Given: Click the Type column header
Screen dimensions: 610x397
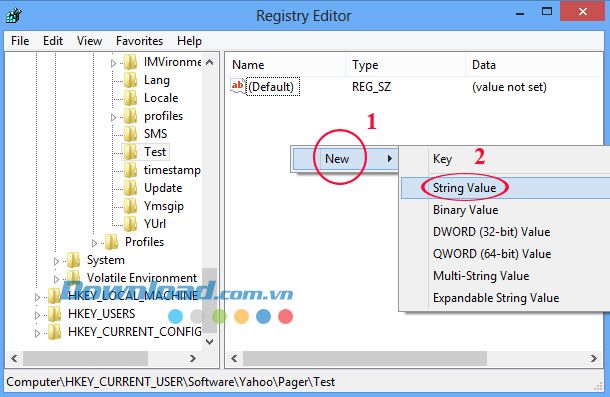Looking at the screenshot, I should [x=365, y=65].
